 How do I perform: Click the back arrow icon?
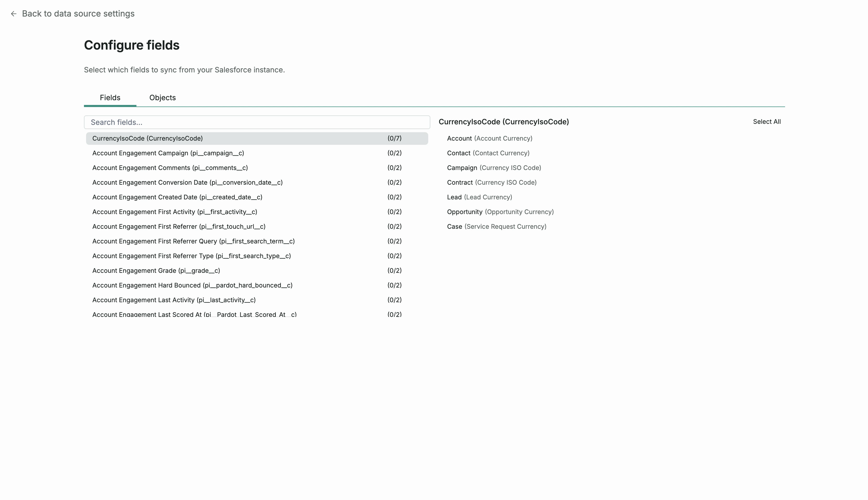click(13, 14)
